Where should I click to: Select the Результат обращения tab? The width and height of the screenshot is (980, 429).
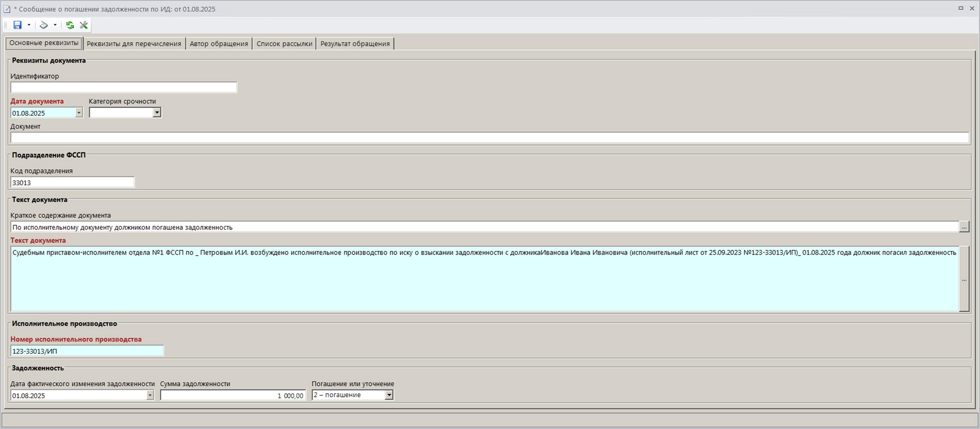coord(355,44)
